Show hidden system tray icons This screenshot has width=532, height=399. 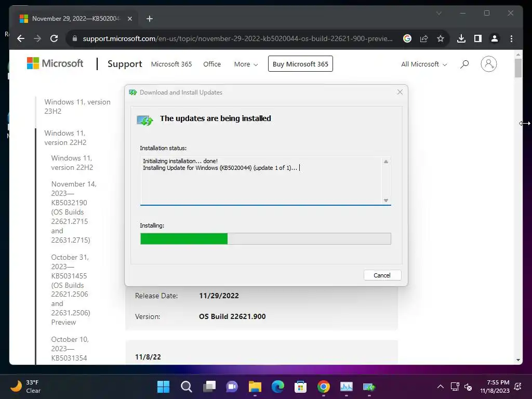[441, 387]
